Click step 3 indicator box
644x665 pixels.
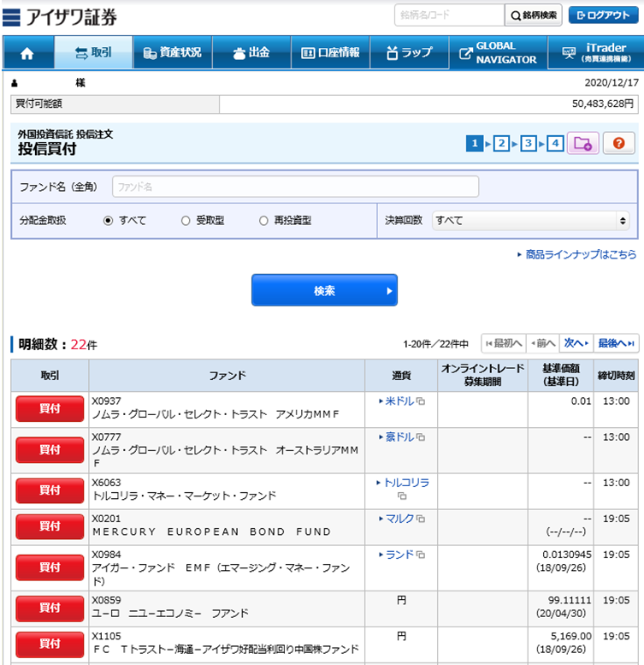(x=529, y=143)
